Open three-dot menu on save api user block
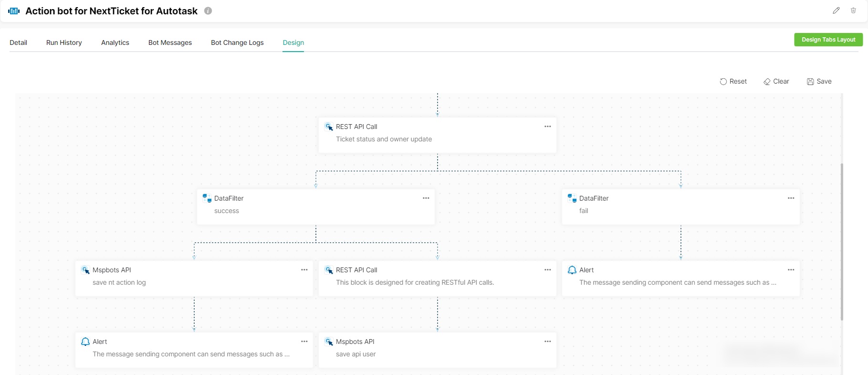 547,342
